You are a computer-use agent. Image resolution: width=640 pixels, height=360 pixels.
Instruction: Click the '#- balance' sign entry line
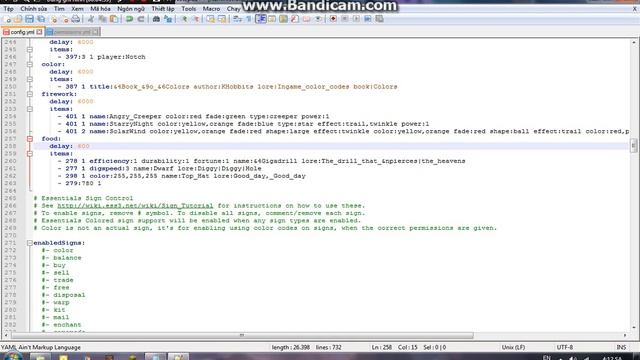pos(61,258)
